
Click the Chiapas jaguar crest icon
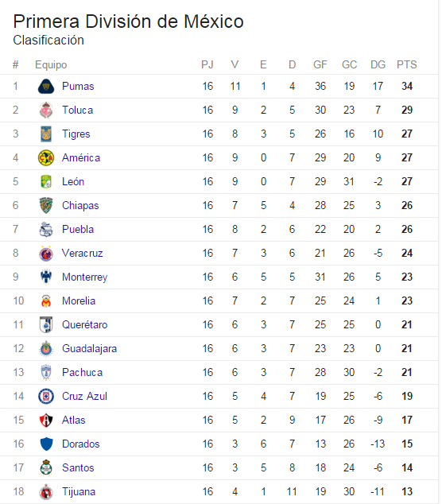pos(46,205)
